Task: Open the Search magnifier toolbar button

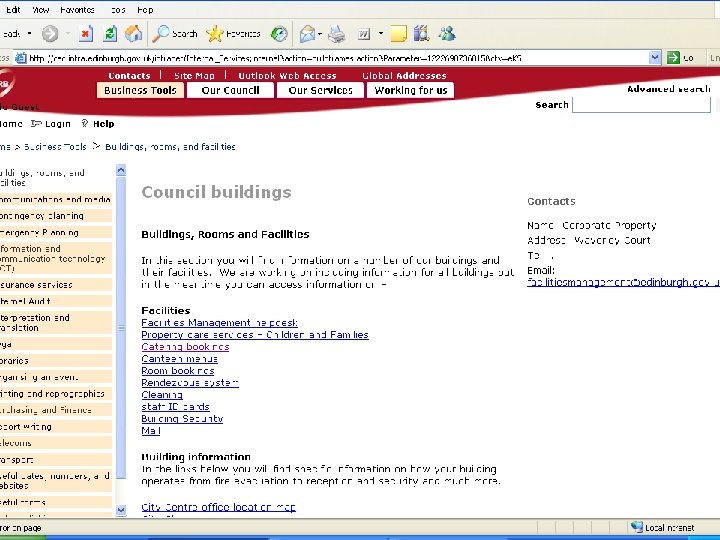Action: click(174, 34)
